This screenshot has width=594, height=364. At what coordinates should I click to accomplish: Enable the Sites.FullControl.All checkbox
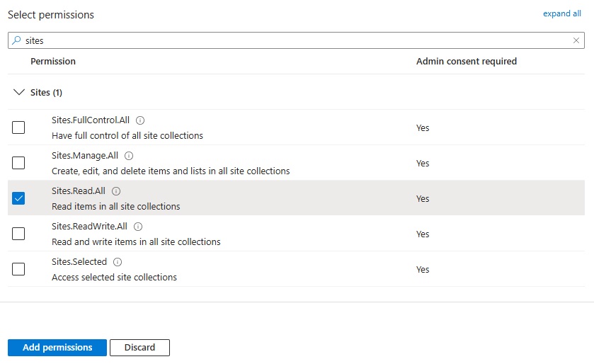point(18,127)
